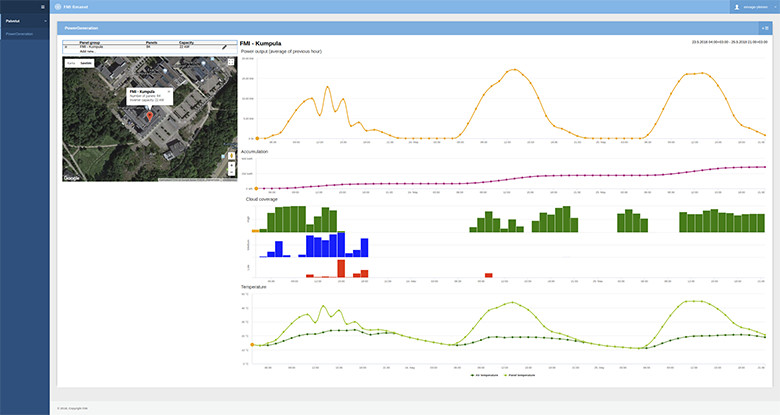This screenshot has width=780, height=415.
Task: Click orange start marker on Power output chart
Action: point(257,138)
